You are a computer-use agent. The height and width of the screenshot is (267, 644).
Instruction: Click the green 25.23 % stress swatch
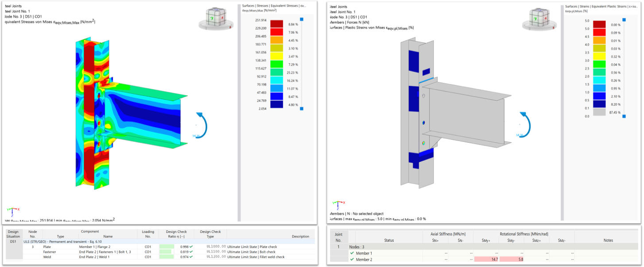coord(276,72)
